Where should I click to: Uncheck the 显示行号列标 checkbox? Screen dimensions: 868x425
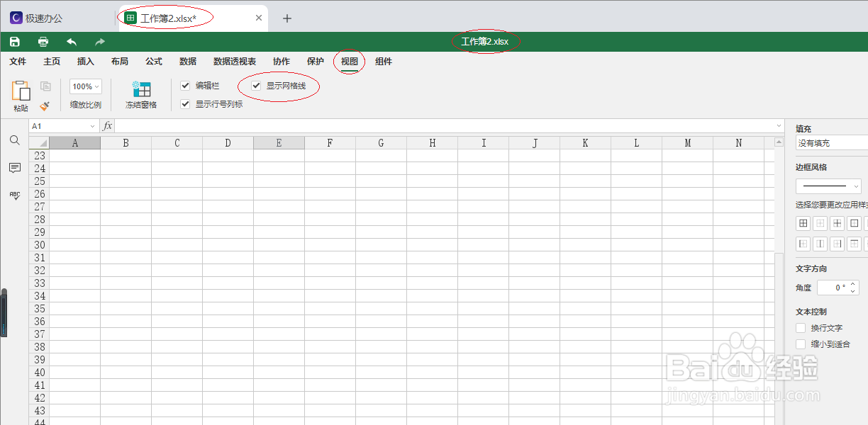pyautogui.click(x=185, y=104)
